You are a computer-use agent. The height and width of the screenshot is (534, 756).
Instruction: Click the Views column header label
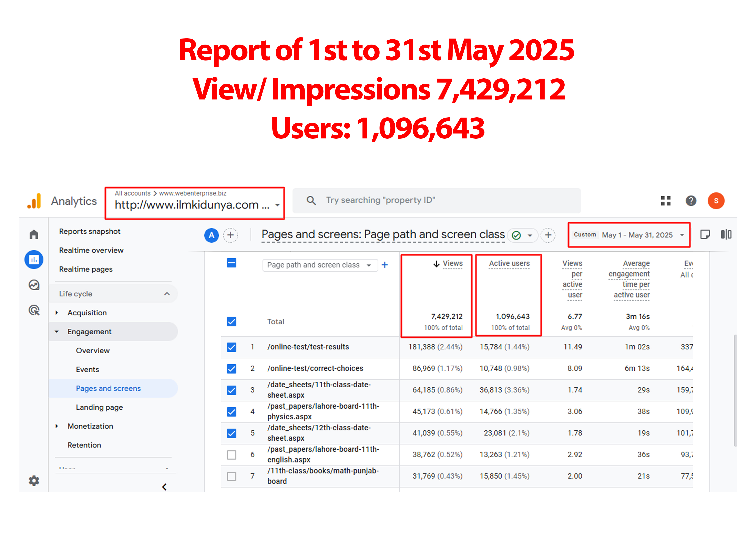[452, 264]
